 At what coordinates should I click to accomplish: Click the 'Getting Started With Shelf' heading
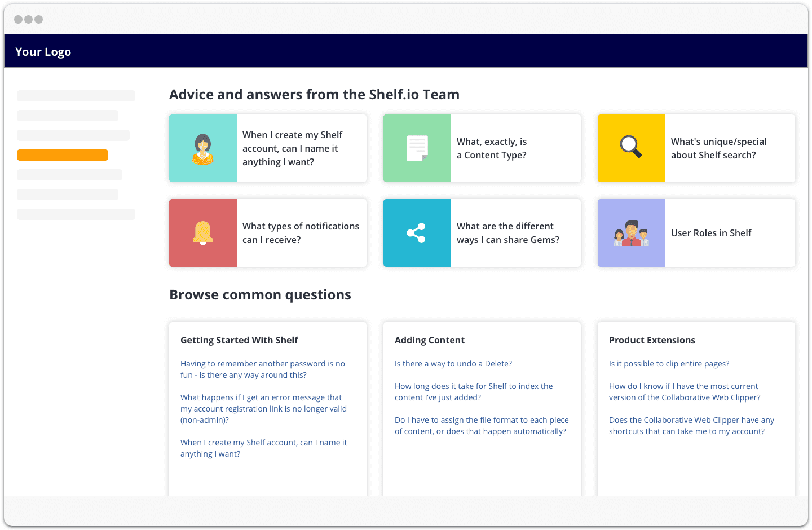pos(239,340)
